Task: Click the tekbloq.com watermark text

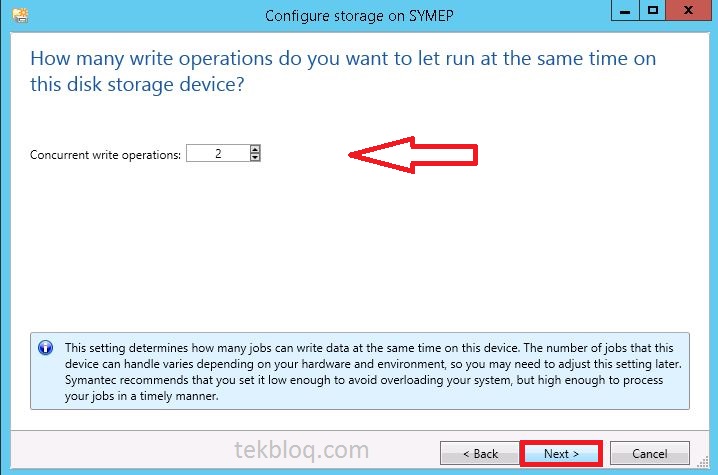Action: click(x=301, y=450)
